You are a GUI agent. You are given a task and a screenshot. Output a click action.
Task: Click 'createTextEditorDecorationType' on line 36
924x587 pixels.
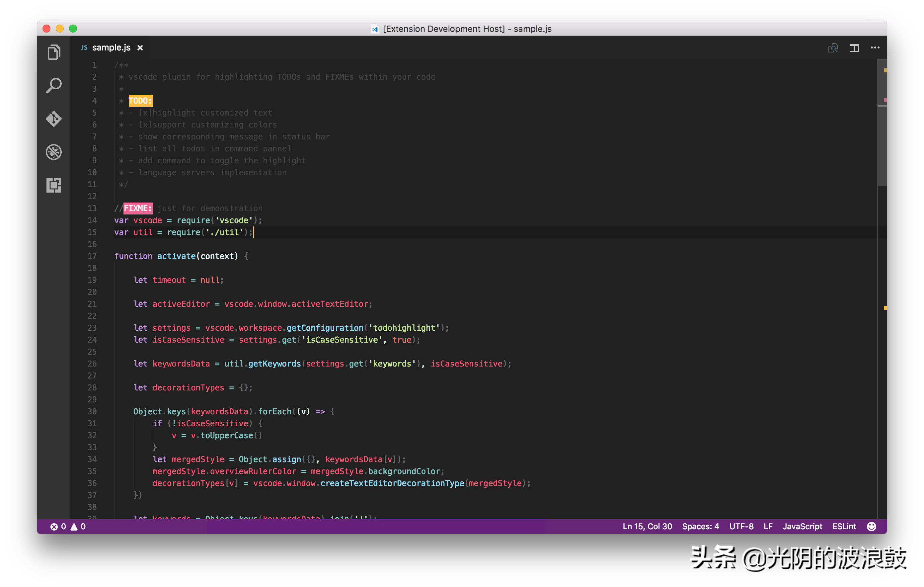pos(392,483)
